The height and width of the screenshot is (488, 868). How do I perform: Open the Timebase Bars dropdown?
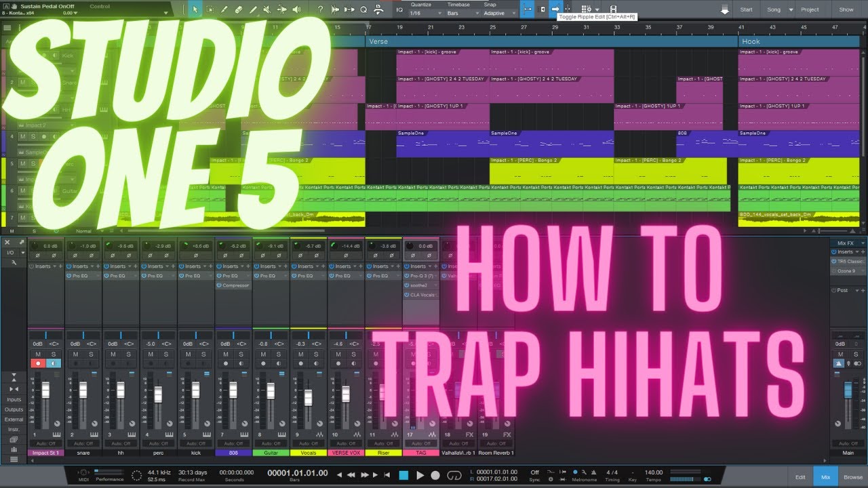point(461,14)
